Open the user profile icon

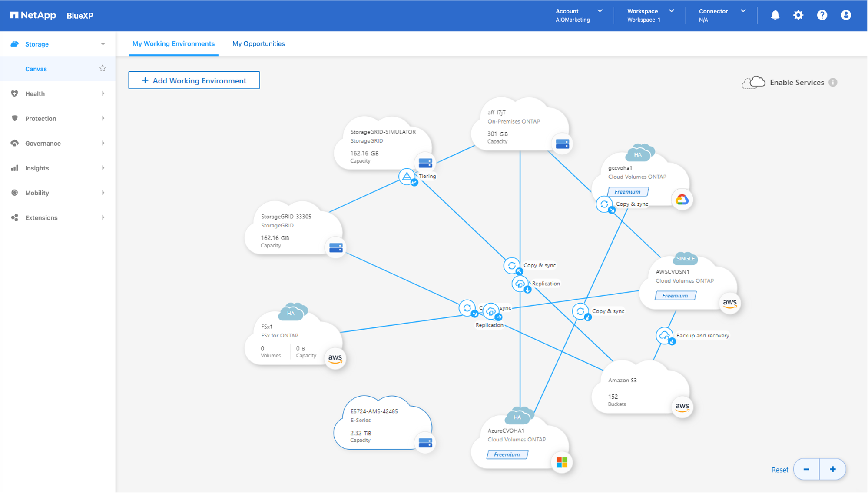coord(845,15)
